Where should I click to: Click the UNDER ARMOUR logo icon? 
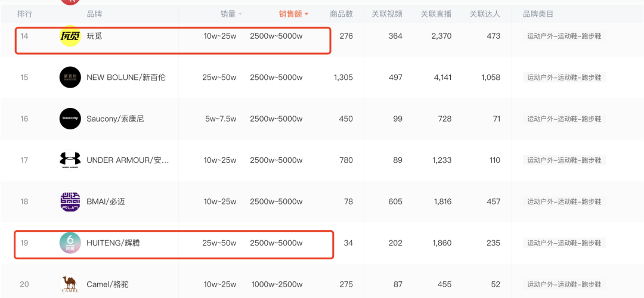(x=70, y=160)
